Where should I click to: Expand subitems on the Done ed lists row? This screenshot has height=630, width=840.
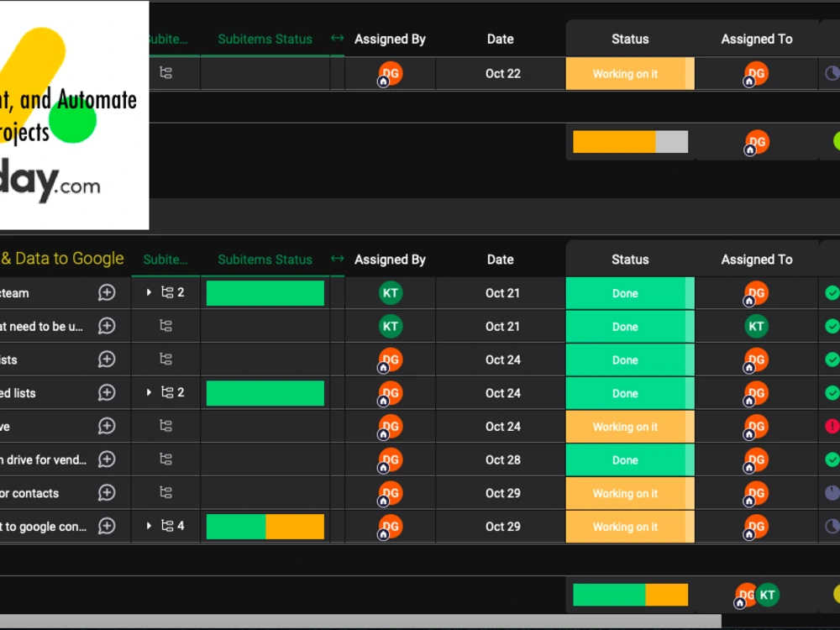(149, 392)
